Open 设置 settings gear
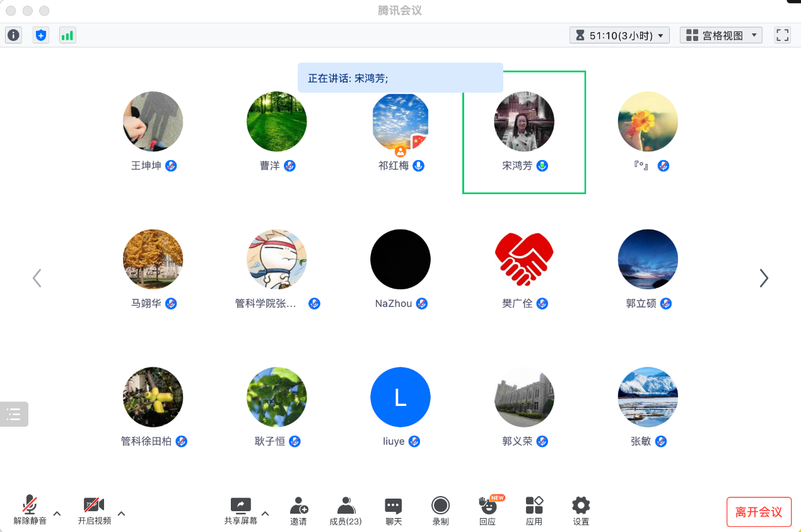 point(581,511)
